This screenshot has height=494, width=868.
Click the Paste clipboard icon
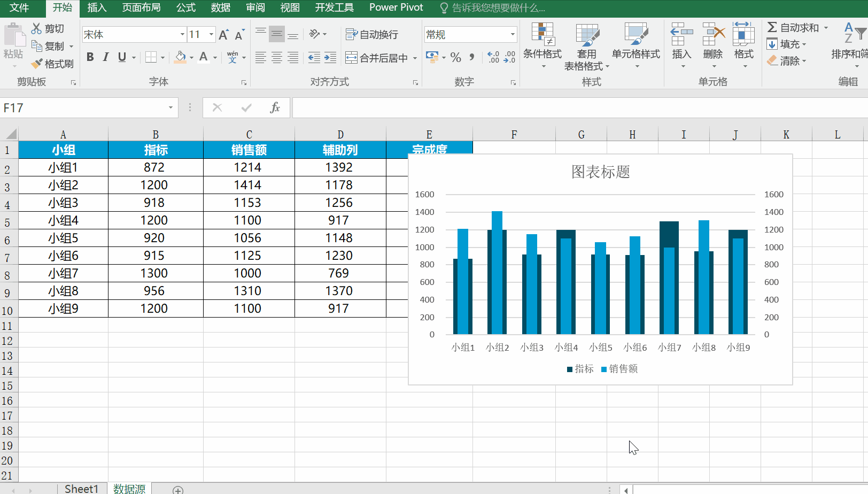tap(13, 35)
